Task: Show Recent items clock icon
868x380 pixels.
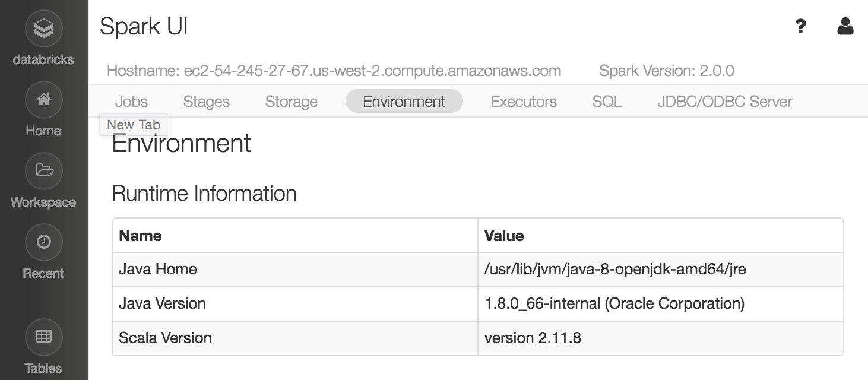Action: point(43,242)
